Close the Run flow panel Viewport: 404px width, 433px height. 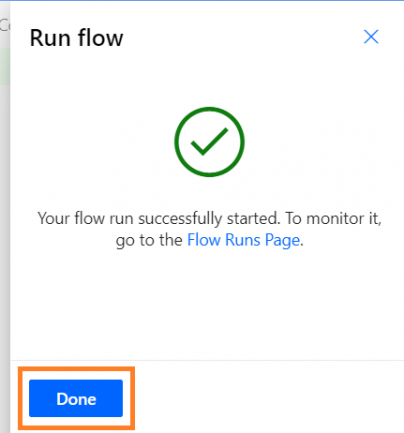371,37
